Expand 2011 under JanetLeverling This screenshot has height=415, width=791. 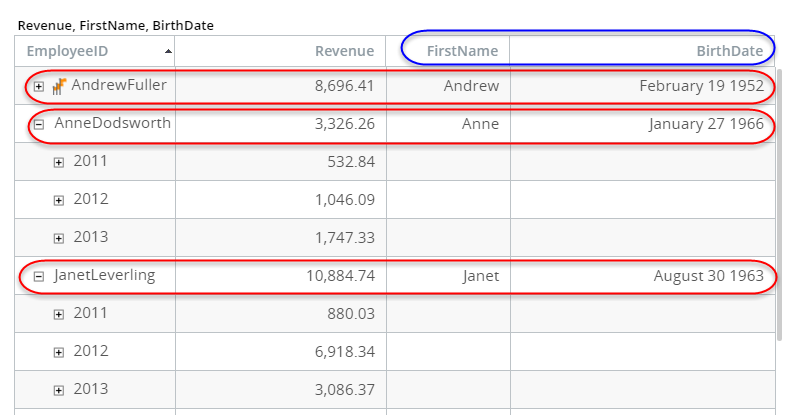[x=58, y=314]
